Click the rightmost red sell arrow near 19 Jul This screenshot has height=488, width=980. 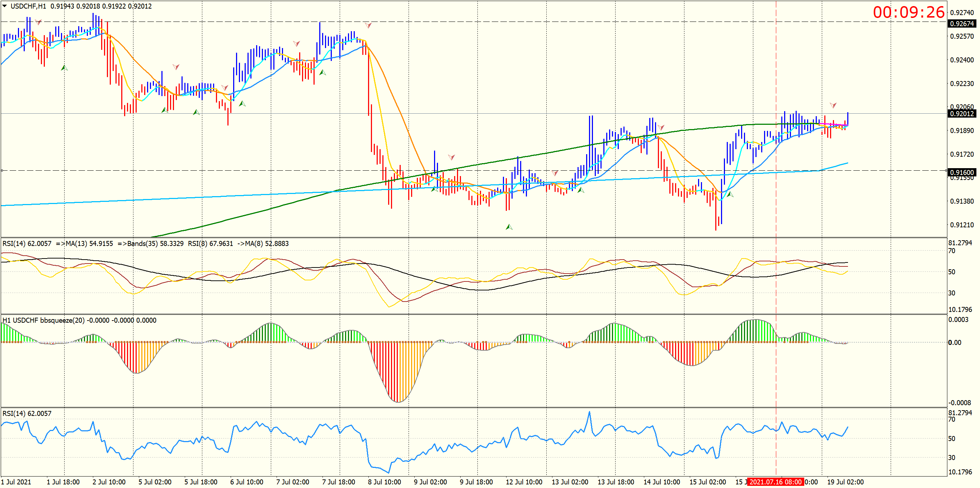click(833, 105)
